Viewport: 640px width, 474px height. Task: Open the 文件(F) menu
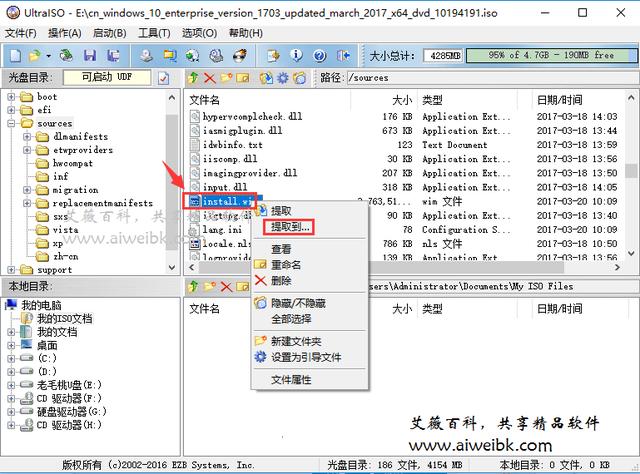(x=21, y=33)
